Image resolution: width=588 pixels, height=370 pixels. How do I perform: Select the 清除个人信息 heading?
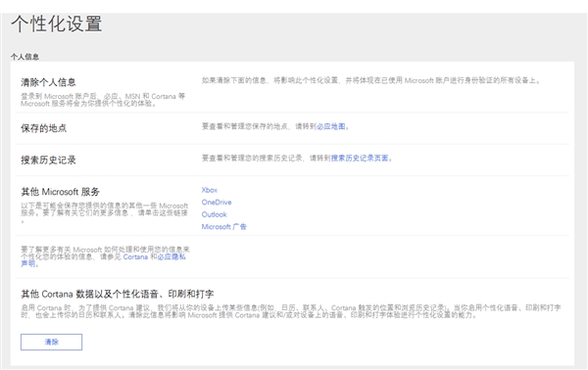pos(48,82)
